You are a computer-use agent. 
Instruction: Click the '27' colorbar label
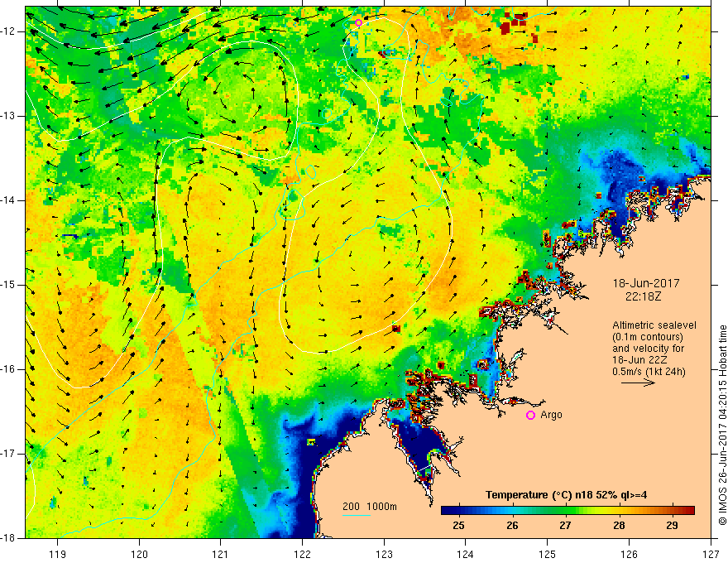click(x=565, y=526)
